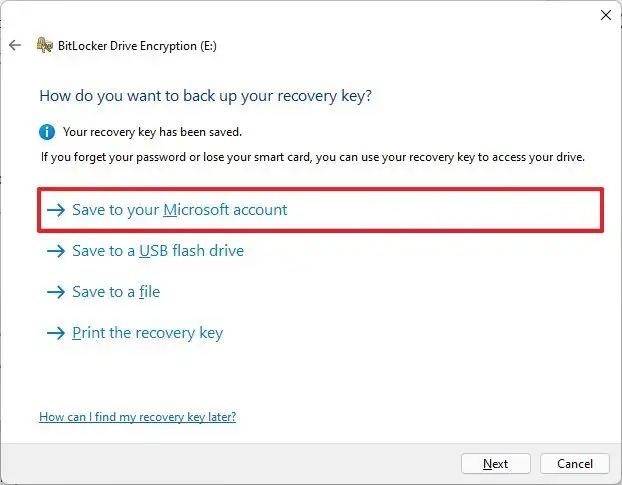622x485 pixels.
Task: Click the 'BitLocker Drive Encryption (E:)' title text
Action: 139,45
